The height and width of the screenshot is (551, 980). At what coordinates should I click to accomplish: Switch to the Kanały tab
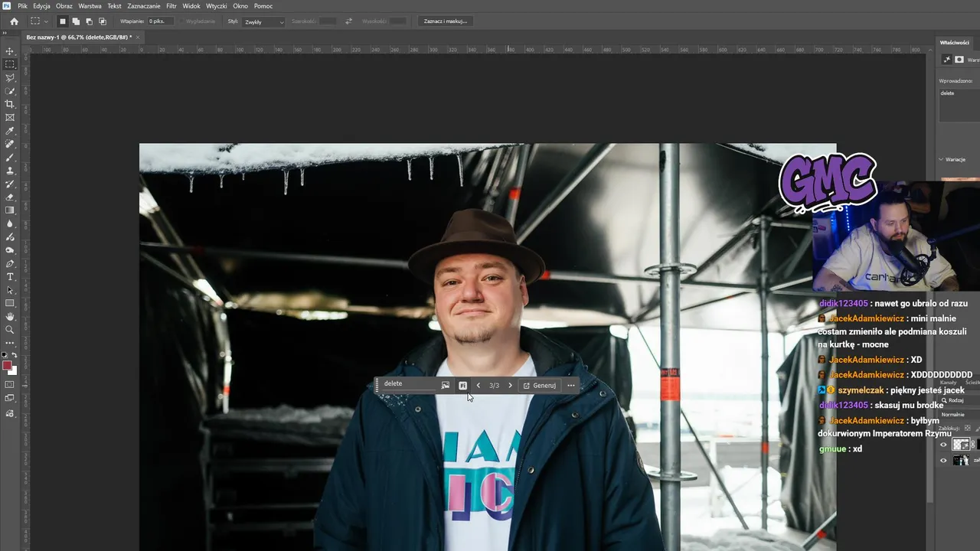[x=948, y=382]
